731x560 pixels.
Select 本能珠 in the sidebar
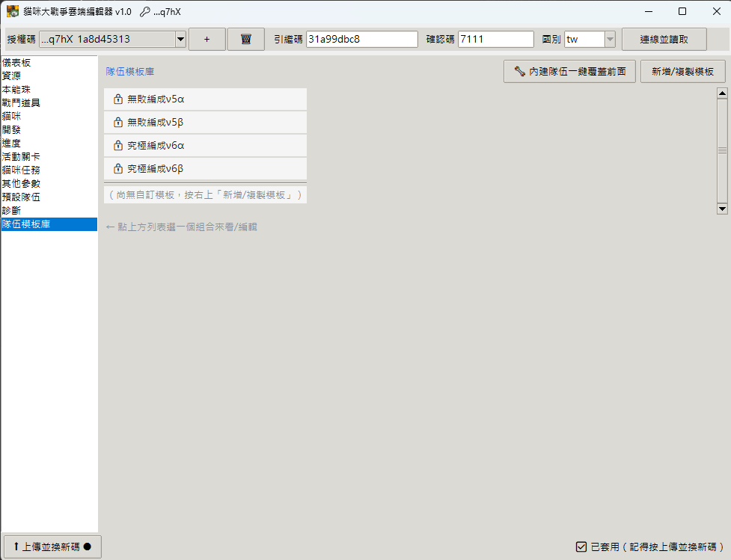click(49, 89)
